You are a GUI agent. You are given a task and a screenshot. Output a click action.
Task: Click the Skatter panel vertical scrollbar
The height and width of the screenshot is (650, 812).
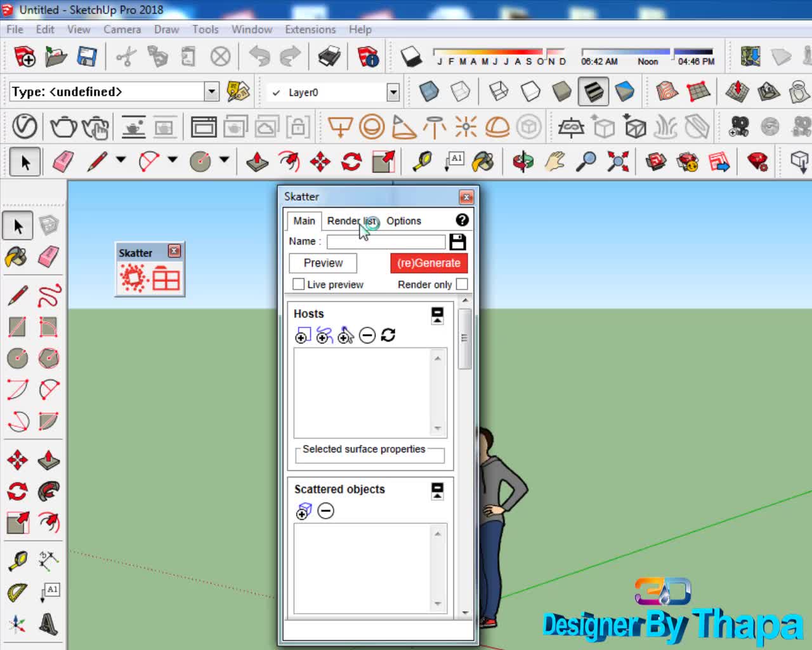tap(465, 338)
